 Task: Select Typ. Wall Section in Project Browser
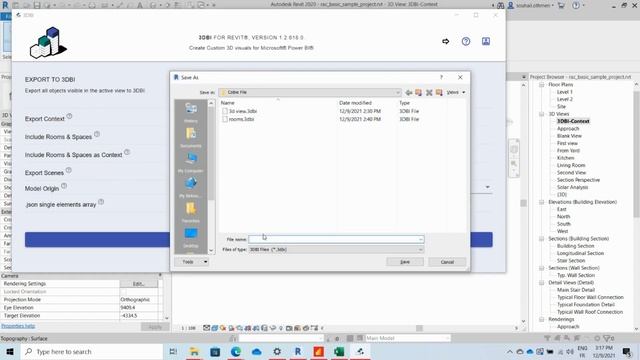pyautogui.click(x=576, y=276)
